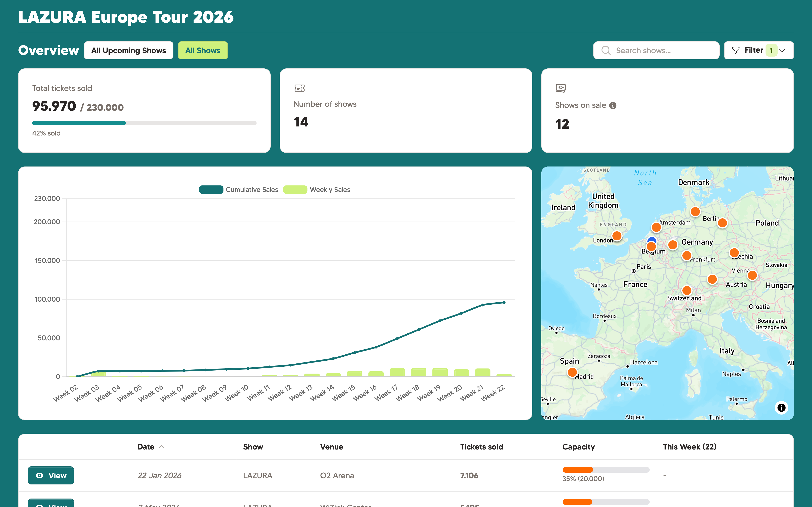Select the blue marker over Belgium
The image size is (812, 507).
point(652,239)
